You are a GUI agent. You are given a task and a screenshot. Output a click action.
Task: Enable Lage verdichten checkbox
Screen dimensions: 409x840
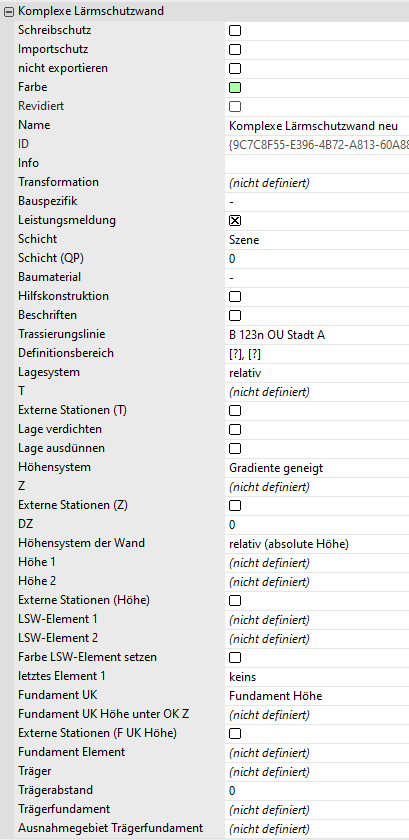(x=235, y=430)
